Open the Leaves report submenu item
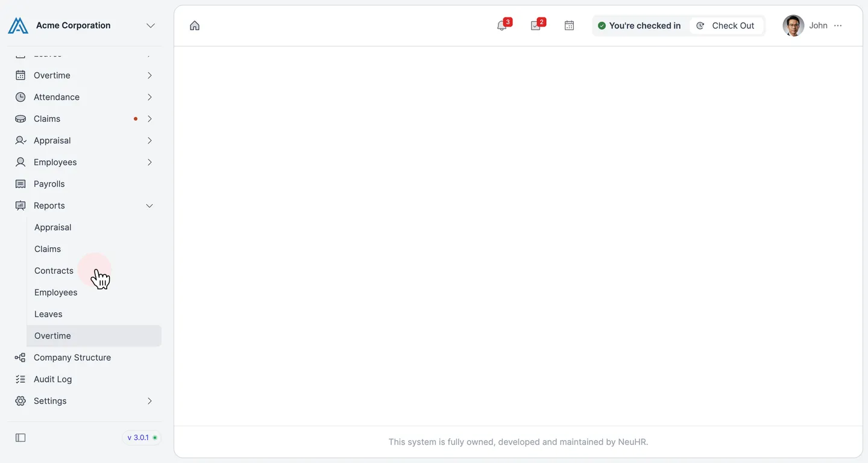This screenshot has height=463, width=868. 94,314
